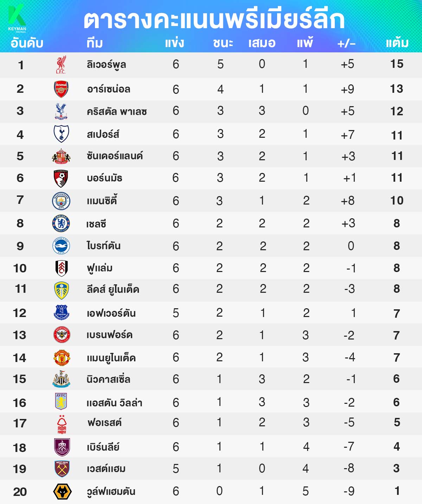Open the ซันเดอร์แลนด์ team name
Image resolution: width=422 pixels, height=504 pixels.
115,156
